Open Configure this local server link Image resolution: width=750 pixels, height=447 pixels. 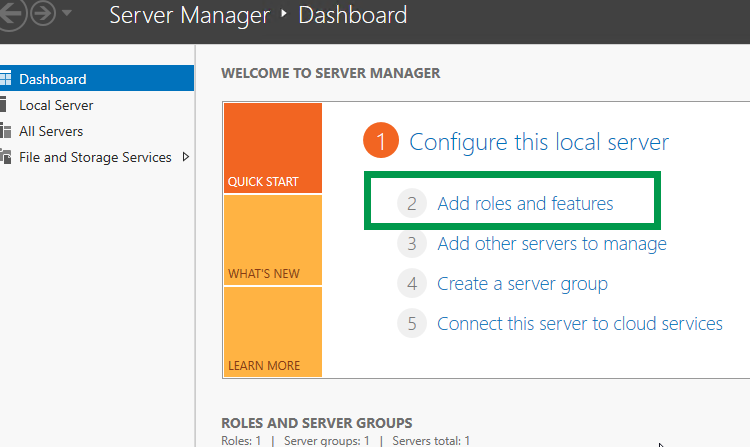(x=539, y=142)
